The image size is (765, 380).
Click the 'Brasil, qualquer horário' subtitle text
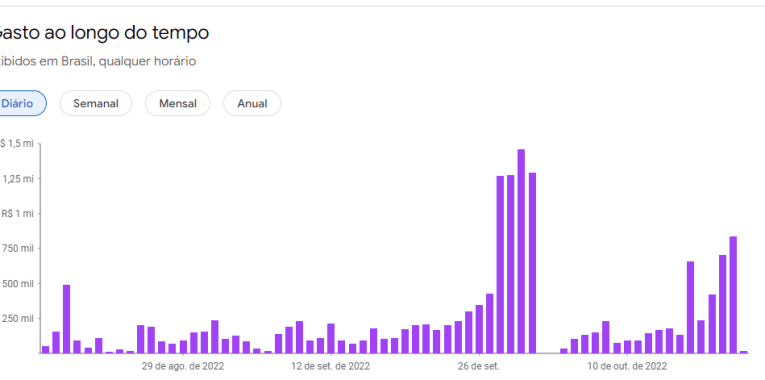click(x=129, y=61)
